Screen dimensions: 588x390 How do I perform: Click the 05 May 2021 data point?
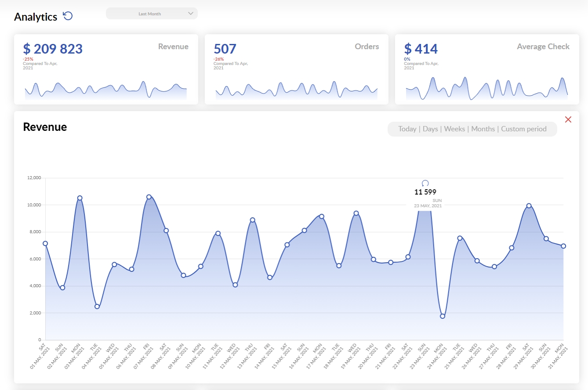[114, 264]
